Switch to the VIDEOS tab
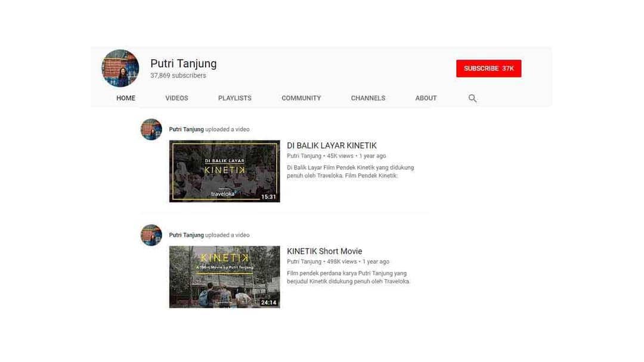Image resolution: width=644 pixels, height=362 pixels. (177, 98)
